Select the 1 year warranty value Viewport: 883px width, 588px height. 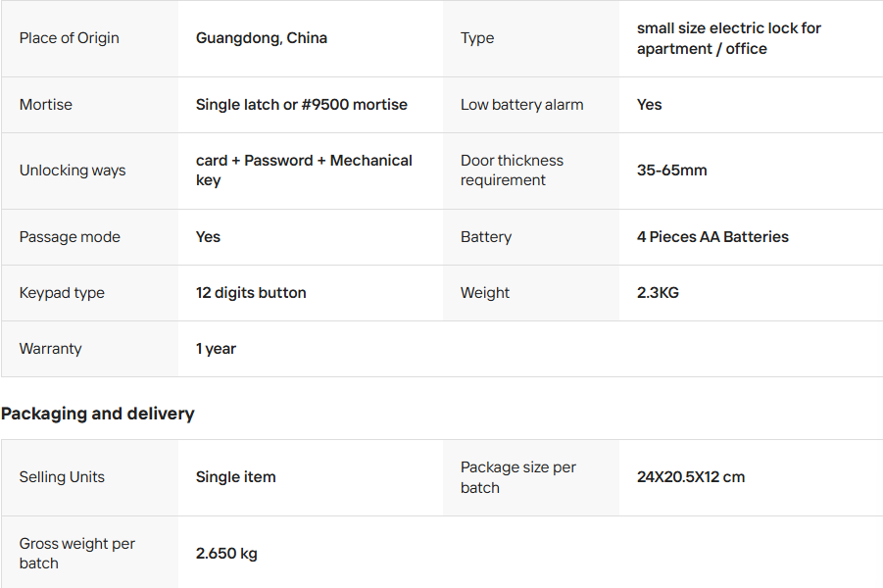point(216,349)
